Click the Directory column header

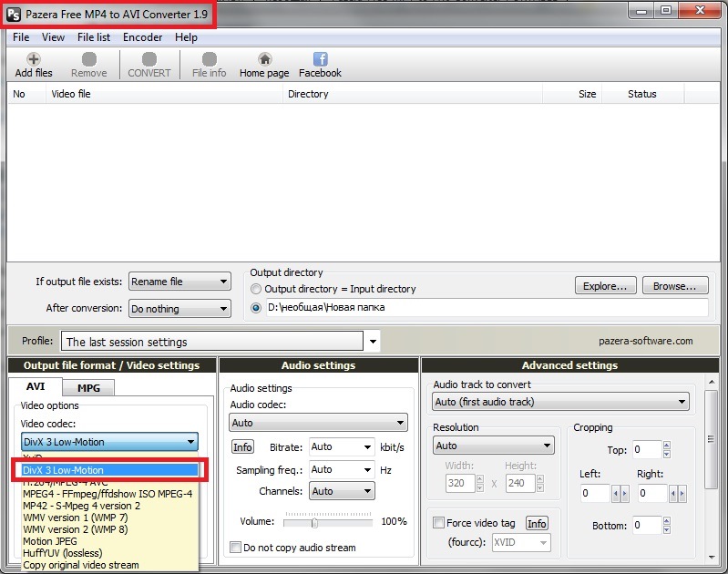(x=413, y=94)
